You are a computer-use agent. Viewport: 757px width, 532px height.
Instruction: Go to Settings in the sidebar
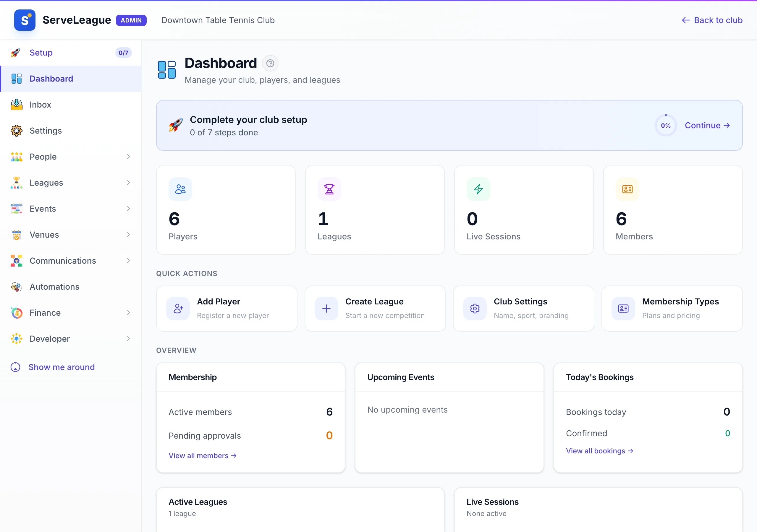tap(71, 131)
